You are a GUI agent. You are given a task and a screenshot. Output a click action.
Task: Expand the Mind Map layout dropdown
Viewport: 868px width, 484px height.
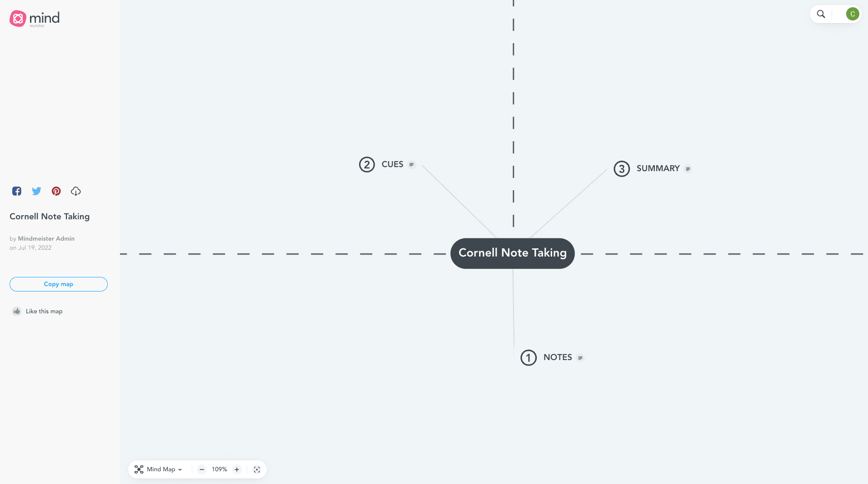point(159,469)
